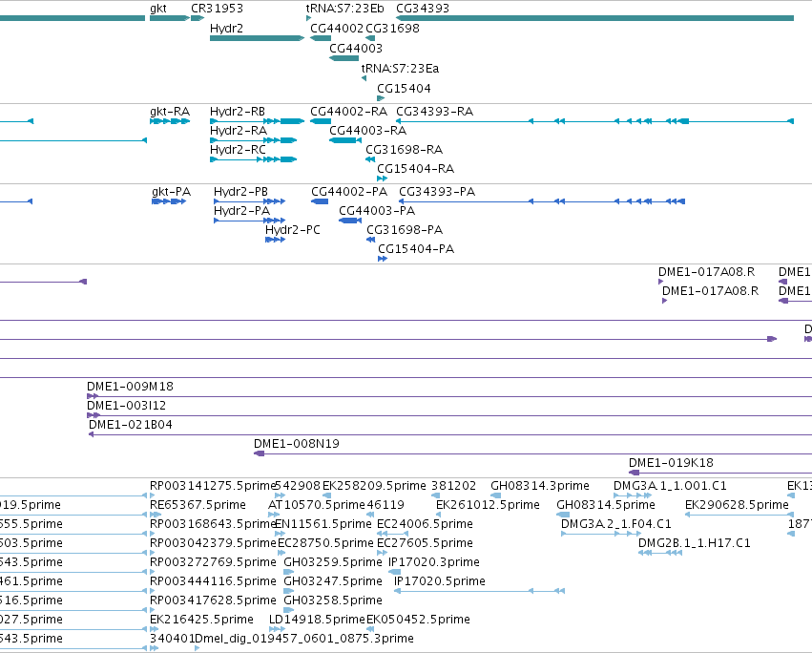Select the EK258209.5prime EST
This screenshot has width=812, height=653.
coord(326,495)
